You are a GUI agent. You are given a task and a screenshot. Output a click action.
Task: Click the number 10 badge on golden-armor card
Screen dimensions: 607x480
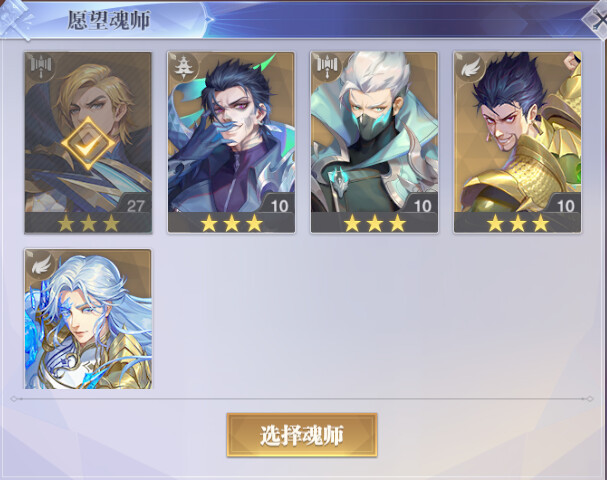[x=565, y=206]
